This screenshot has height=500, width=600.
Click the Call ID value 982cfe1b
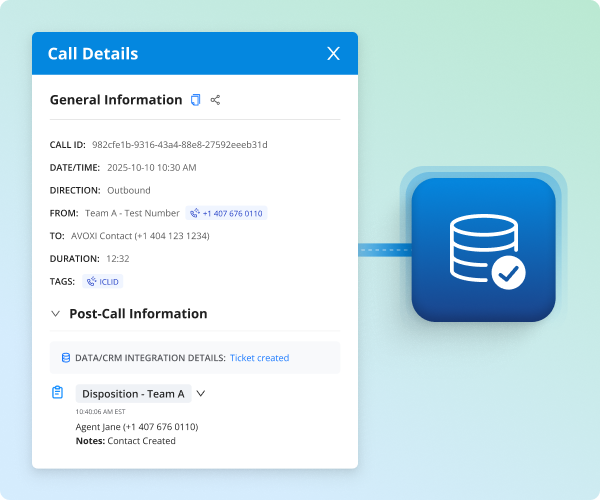click(179, 145)
